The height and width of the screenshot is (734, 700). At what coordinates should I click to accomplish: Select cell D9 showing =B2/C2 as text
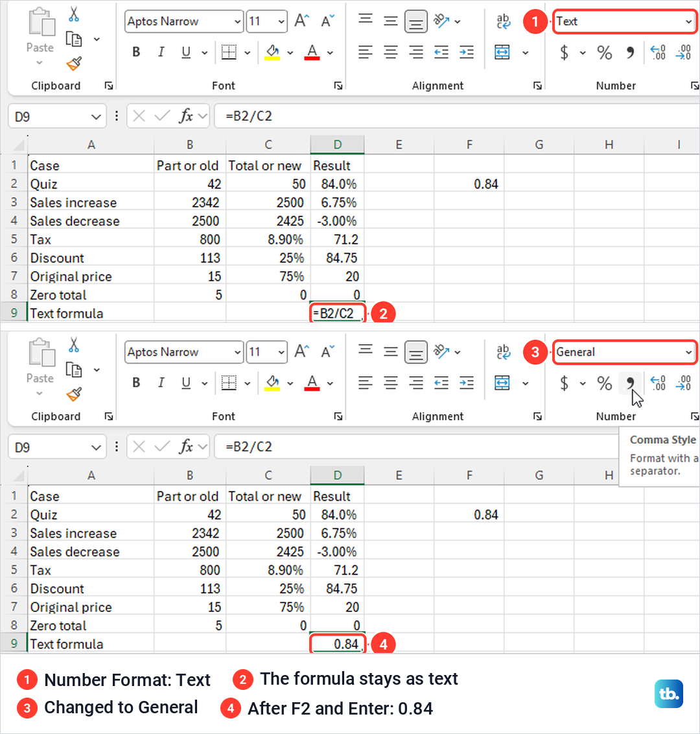[338, 313]
